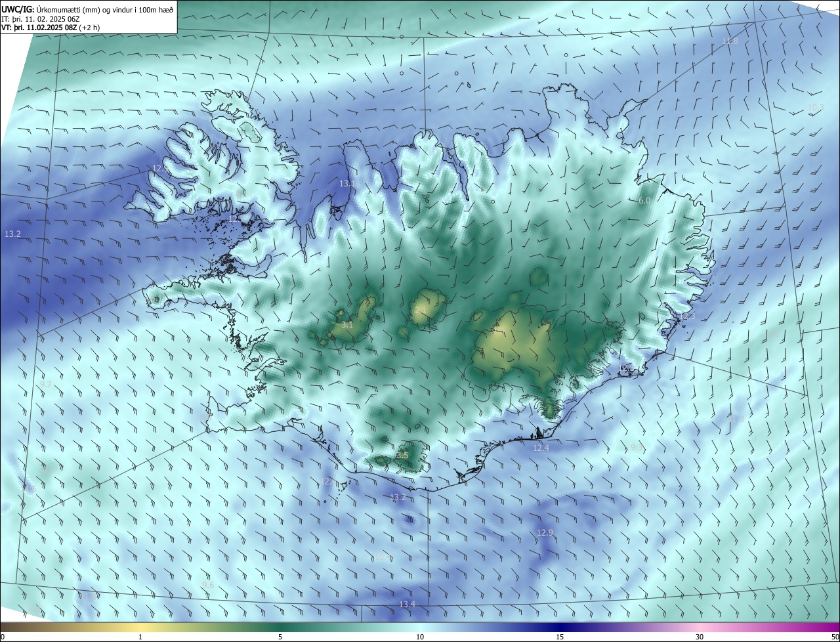Screen dimensions: 840x642
Task: Click the 3.1 value label on the highlands
Action: pos(347,324)
